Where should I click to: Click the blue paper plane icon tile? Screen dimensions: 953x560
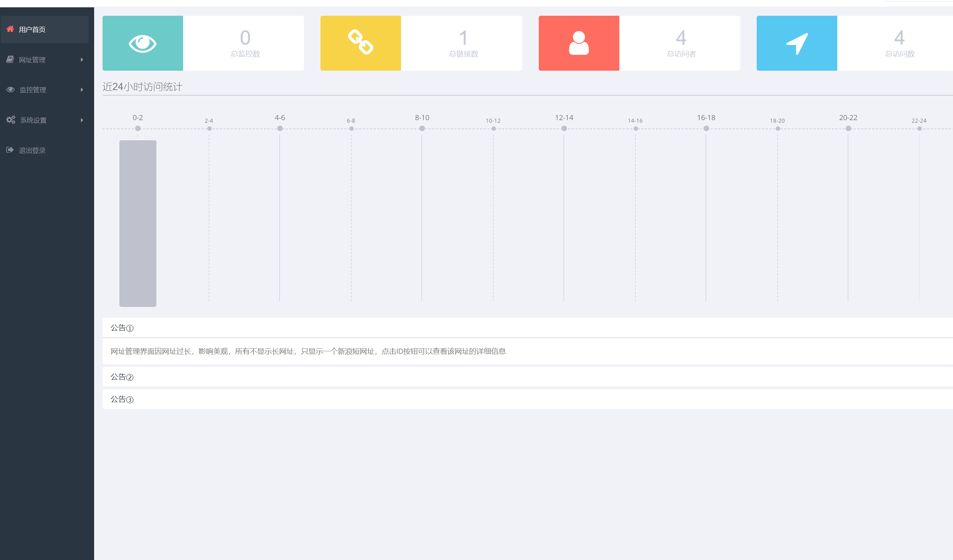797,43
